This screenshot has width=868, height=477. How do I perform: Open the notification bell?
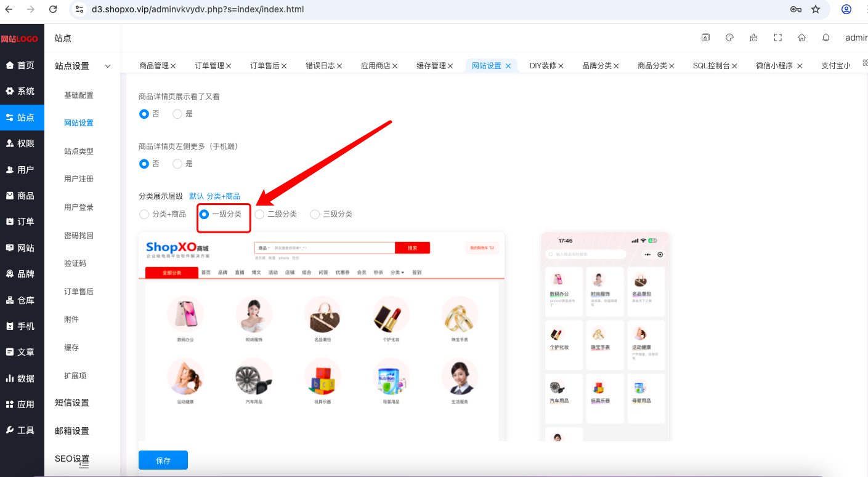(x=826, y=38)
